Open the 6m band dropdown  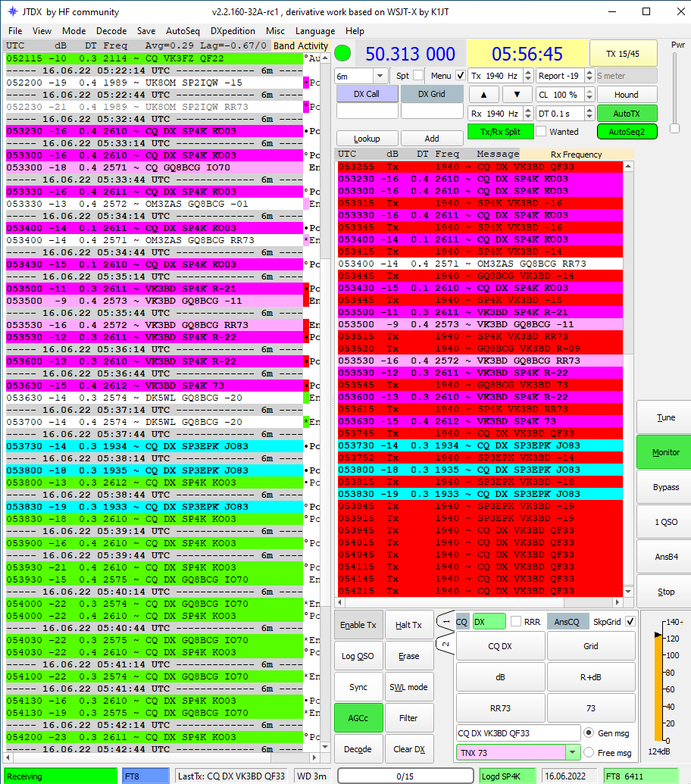(380, 76)
